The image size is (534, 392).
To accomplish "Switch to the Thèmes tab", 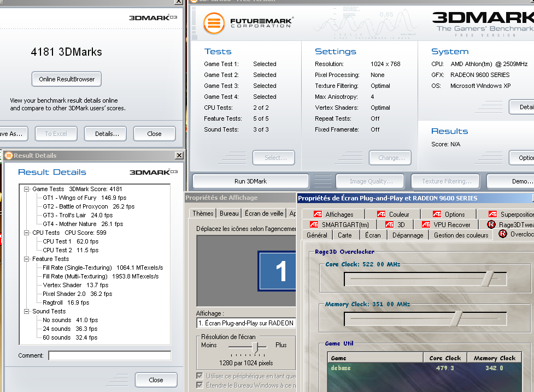I will point(203,213).
